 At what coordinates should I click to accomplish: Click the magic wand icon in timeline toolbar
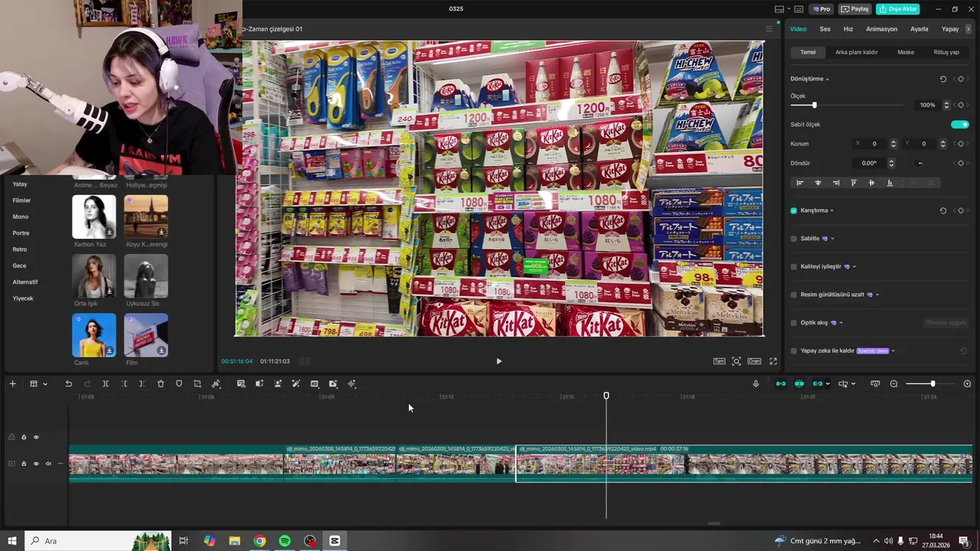[x=296, y=383]
